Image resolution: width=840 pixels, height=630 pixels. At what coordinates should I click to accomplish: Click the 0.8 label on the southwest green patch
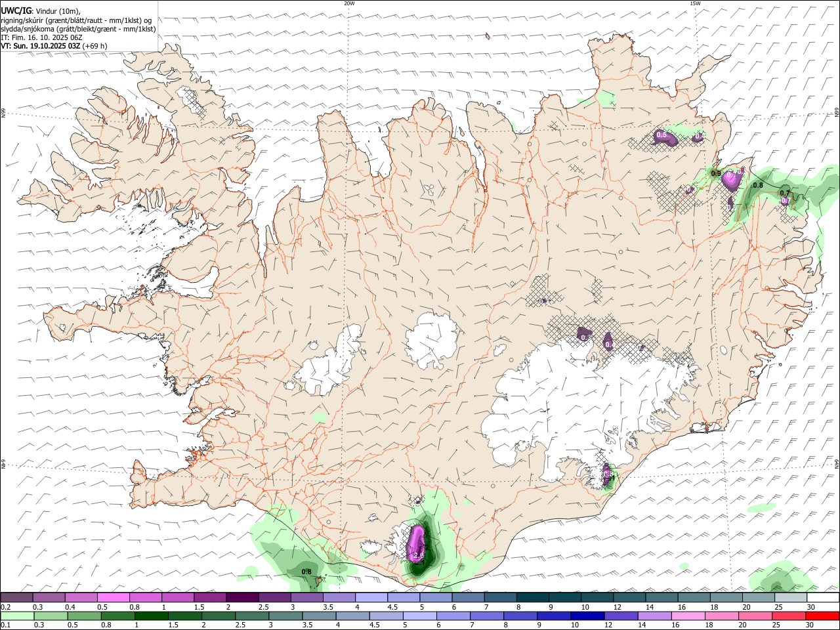click(306, 572)
